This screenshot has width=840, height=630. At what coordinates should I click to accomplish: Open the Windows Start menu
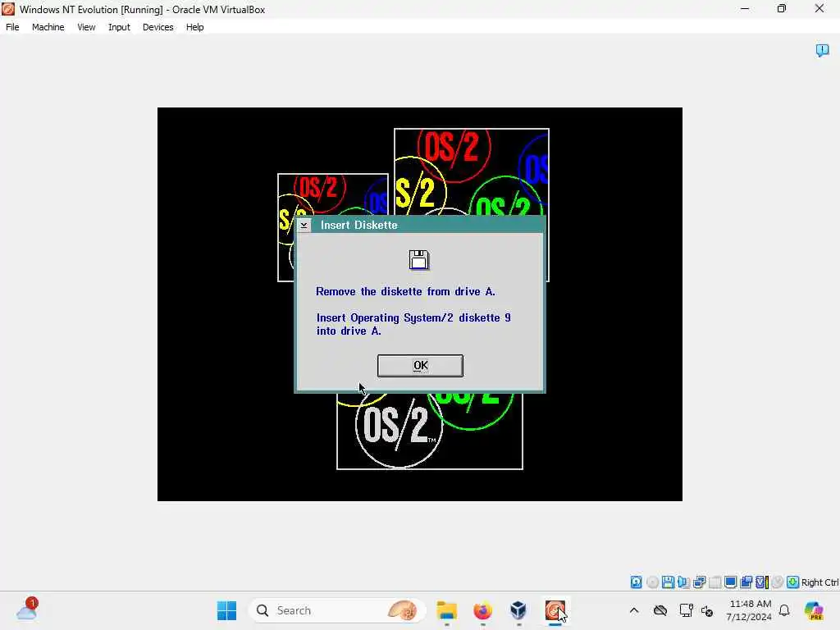pos(226,610)
